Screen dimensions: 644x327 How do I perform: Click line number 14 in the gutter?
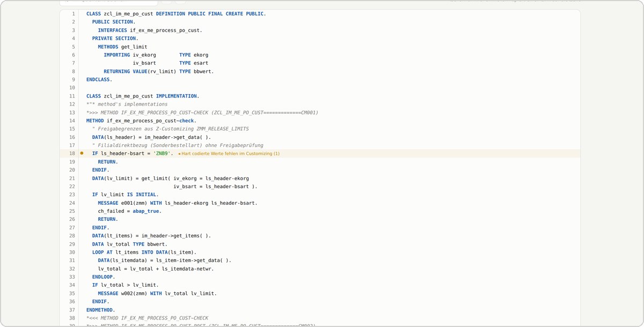72,121
